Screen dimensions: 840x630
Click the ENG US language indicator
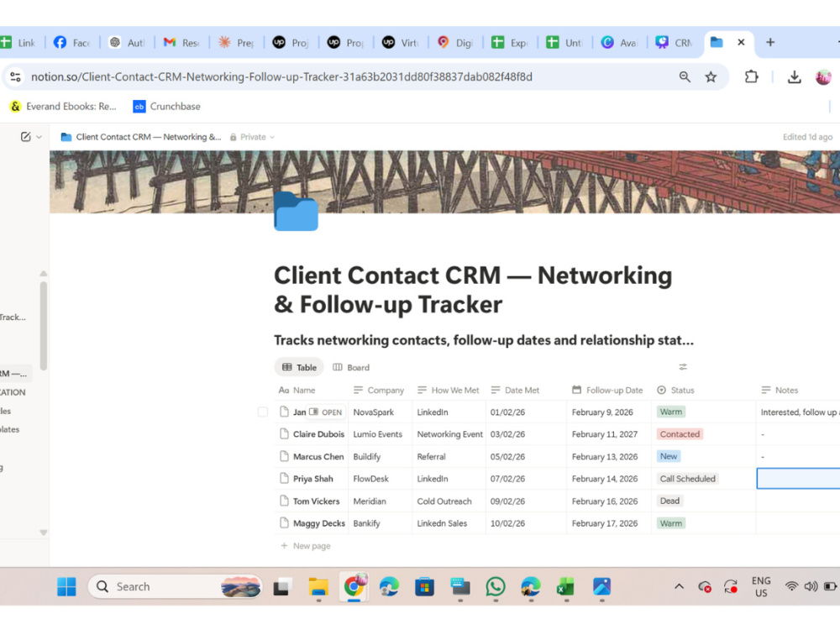[761, 586]
